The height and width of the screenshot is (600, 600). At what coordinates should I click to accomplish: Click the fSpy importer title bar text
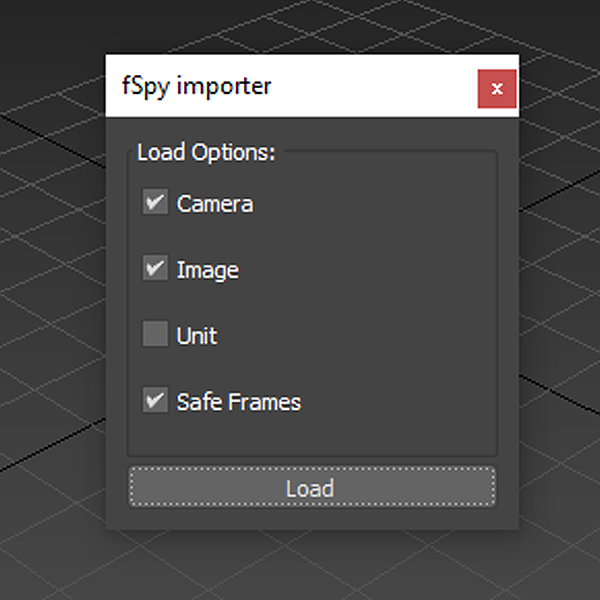(x=197, y=86)
